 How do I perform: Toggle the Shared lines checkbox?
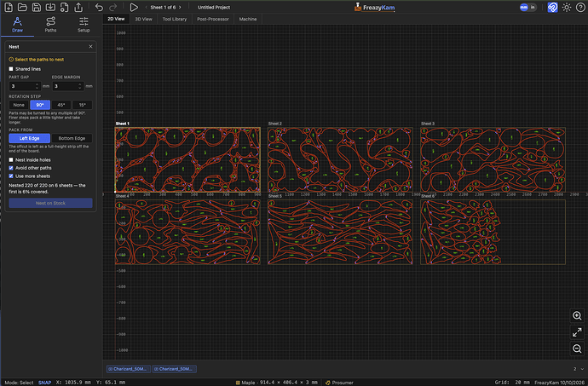11,69
